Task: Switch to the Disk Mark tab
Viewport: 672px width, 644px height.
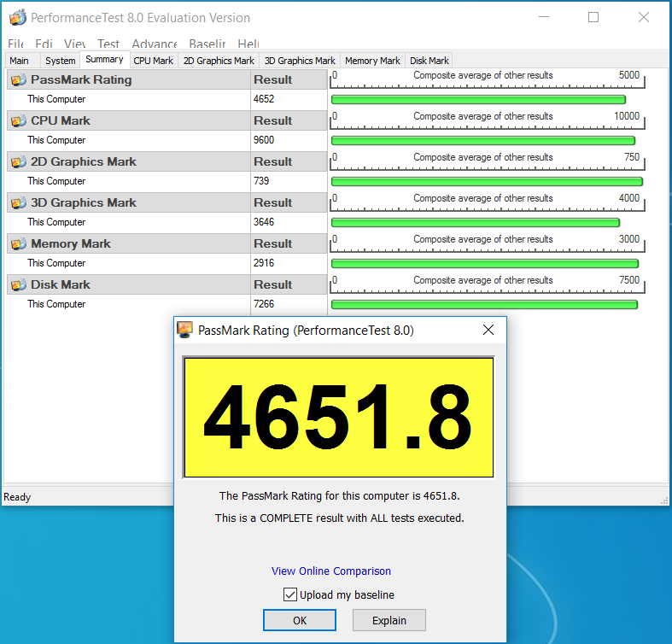Action: click(429, 61)
